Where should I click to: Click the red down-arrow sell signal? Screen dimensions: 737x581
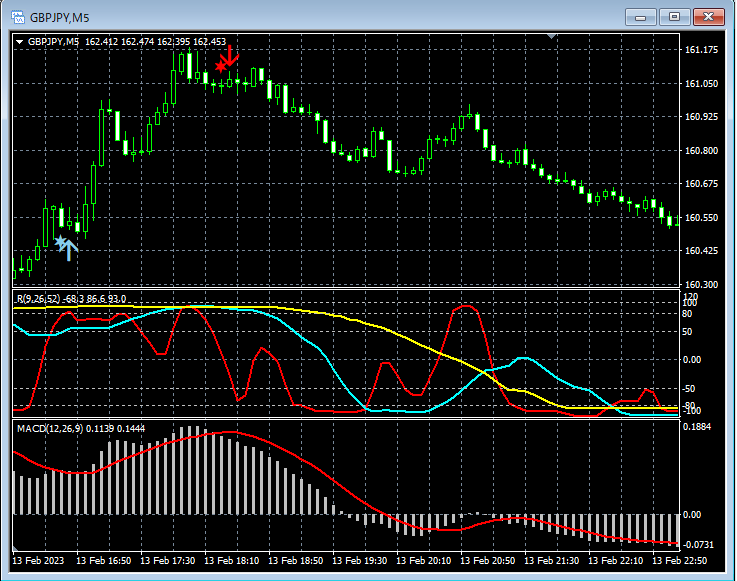tap(231, 54)
